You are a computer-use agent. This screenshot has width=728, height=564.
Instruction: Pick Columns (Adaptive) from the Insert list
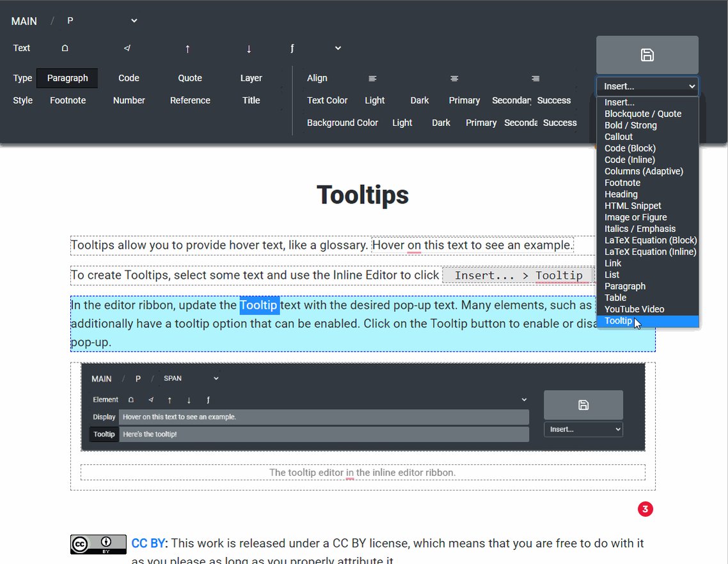click(x=647, y=171)
